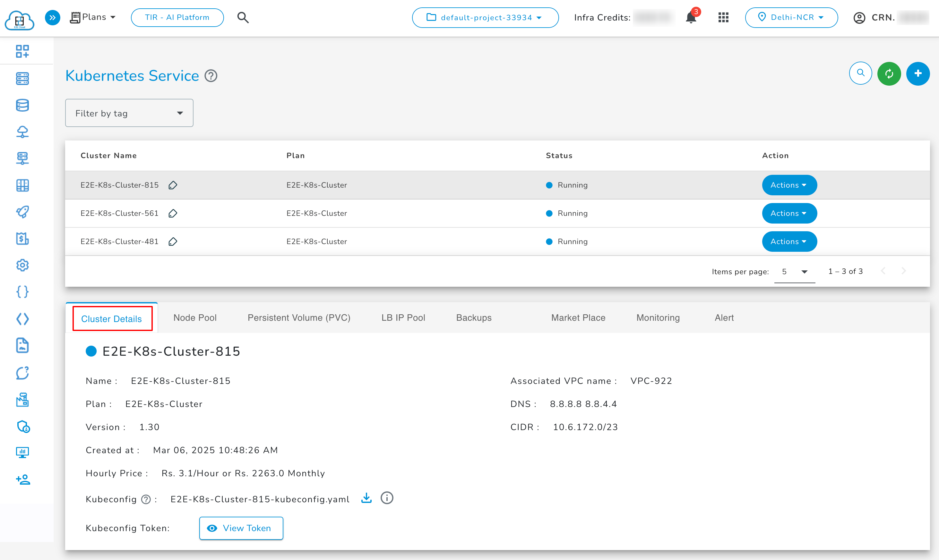Click the round search button above table
The width and height of the screenshot is (939, 560).
[860, 73]
